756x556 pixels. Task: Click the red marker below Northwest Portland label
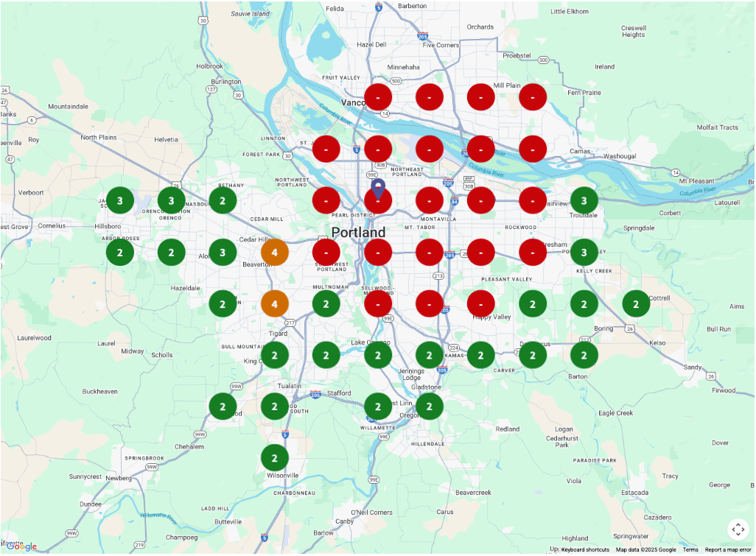click(x=326, y=200)
